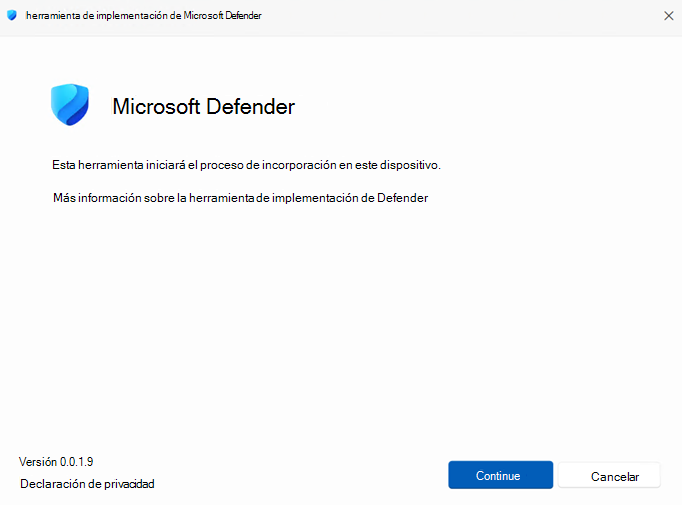Click the large Microsoft Defender shield logo
Image resolution: width=682 pixels, height=506 pixels.
click(70, 105)
